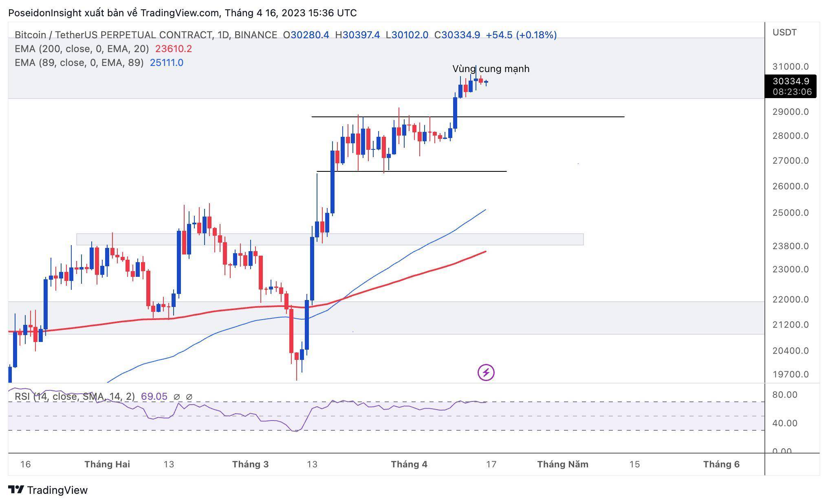Screen dimensions: 828x504
Task: Click the 'Tháng Hai' date axis label
Action: click(x=107, y=464)
